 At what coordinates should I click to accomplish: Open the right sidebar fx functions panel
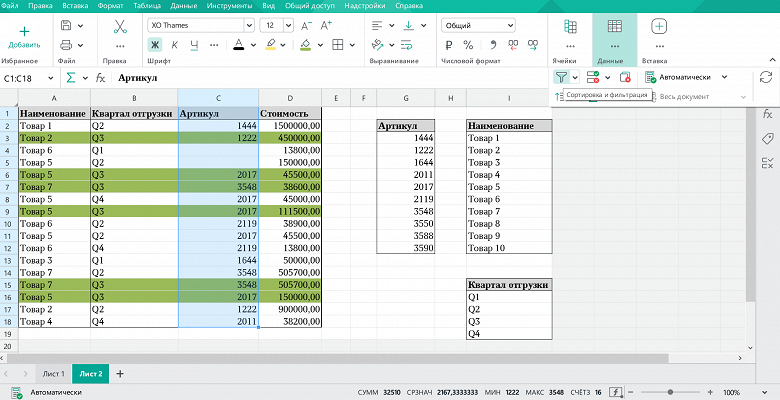click(x=768, y=114)
